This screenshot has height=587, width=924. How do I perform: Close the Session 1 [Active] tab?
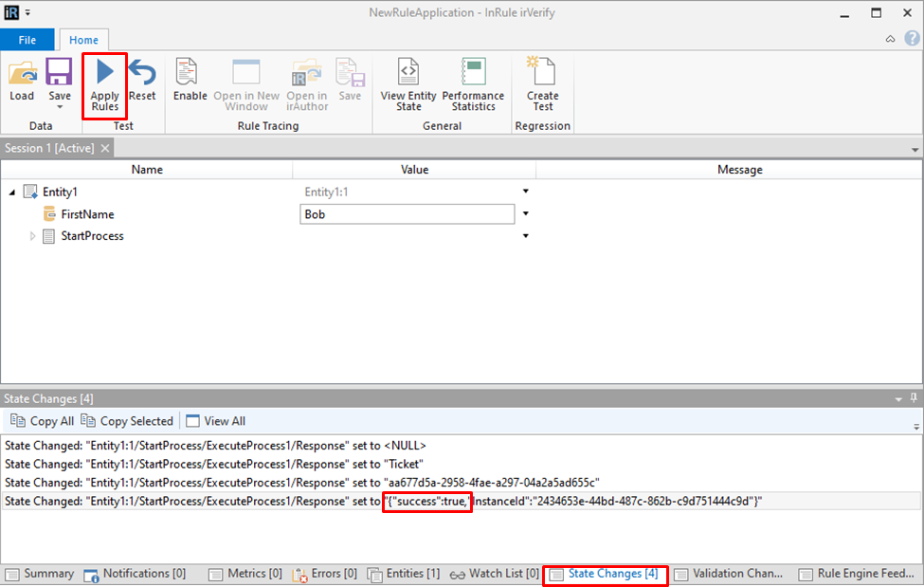pyautogui.click(x=105, y=148)
